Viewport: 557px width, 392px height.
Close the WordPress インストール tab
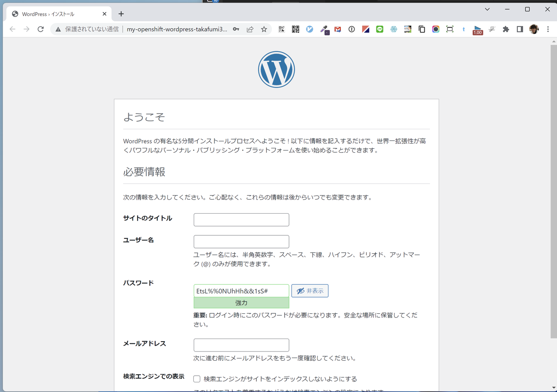tap(104, 14)
